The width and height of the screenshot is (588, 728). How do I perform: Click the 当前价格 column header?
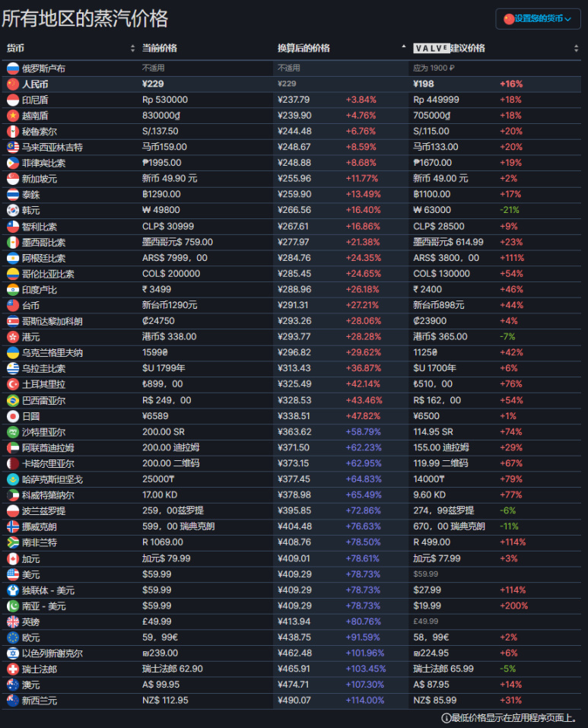[159, 48]
